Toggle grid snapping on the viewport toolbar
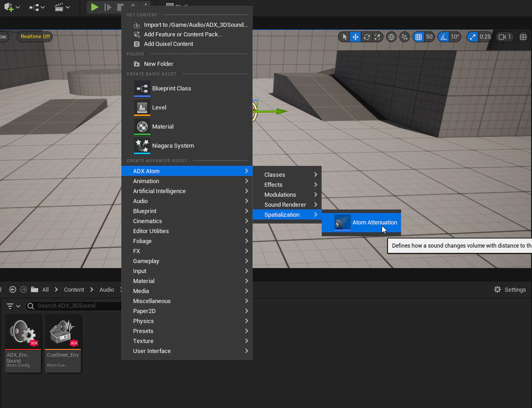 [418, 37]
